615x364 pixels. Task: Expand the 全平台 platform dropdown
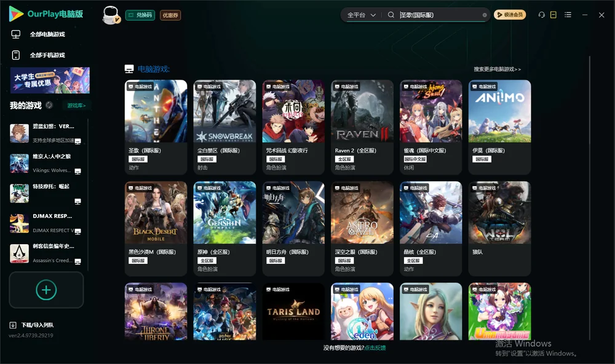[361, 15]
